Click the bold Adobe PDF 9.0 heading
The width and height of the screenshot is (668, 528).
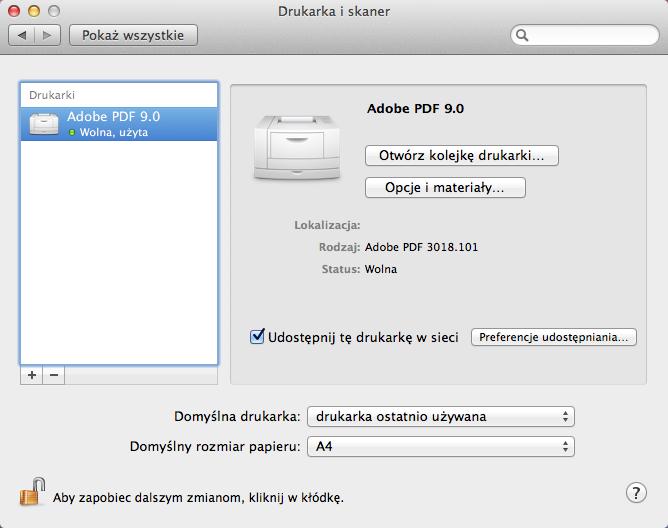click(415, 109)
